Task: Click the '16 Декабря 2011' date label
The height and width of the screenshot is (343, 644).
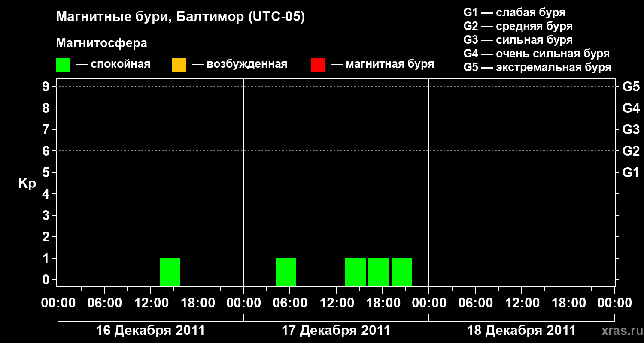Action: pyautogui.click(x=150, y=331)
